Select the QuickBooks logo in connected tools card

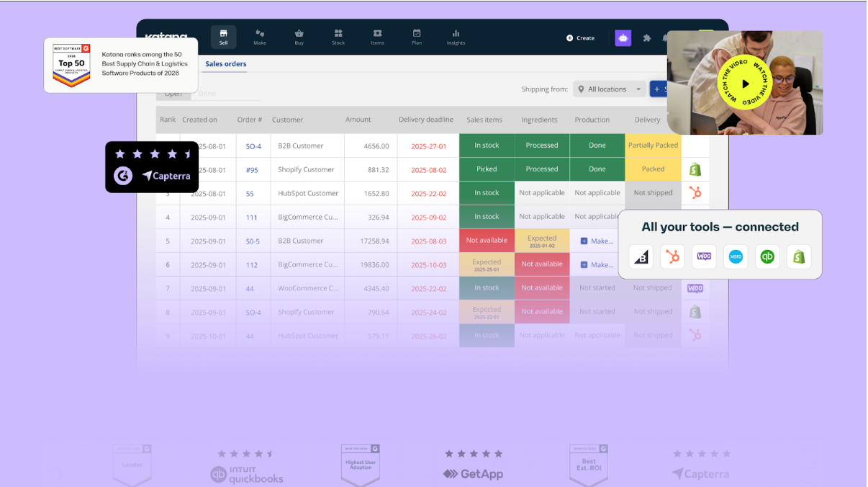(x=767, y=256)
